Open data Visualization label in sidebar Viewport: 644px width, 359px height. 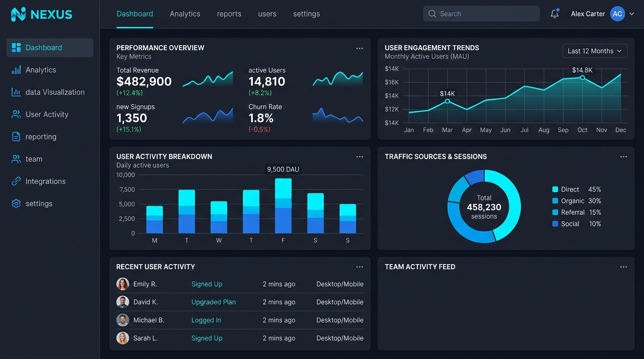(x=55, y=92)
